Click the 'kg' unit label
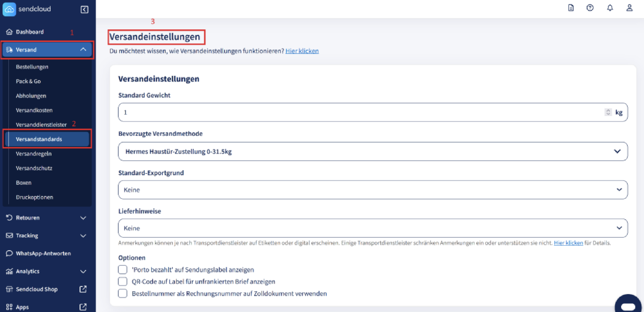This screenshot has width=644, height=312. coord(619,112)
